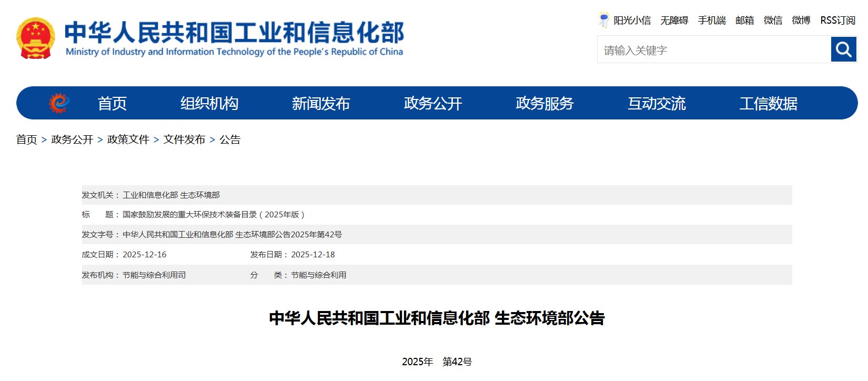Screen dimensions: 868x381
Task: Click the 阳光小信 robot mascot icon
Action: 604,20
